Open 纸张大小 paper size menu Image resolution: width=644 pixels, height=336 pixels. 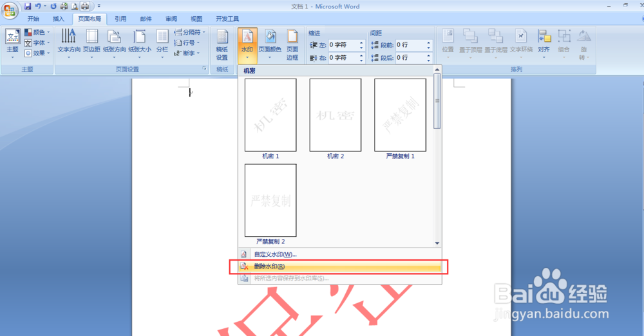(x=140, y=44)
